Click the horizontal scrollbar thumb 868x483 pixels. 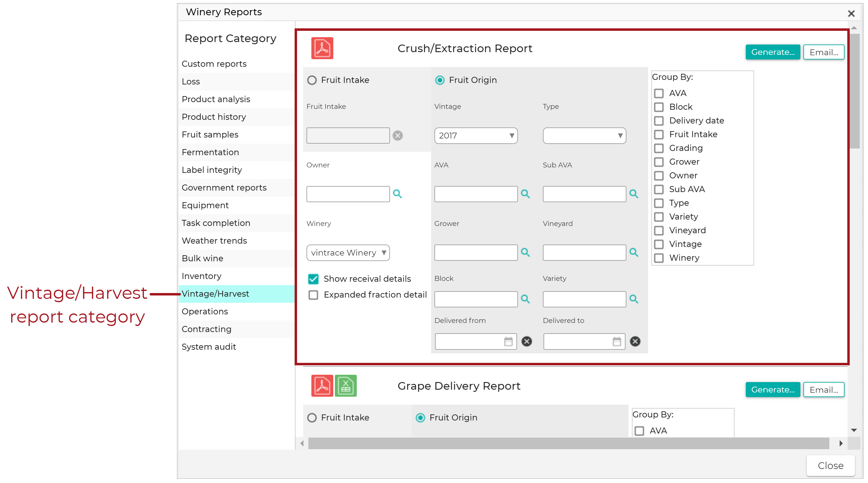(x=569, y=443)
